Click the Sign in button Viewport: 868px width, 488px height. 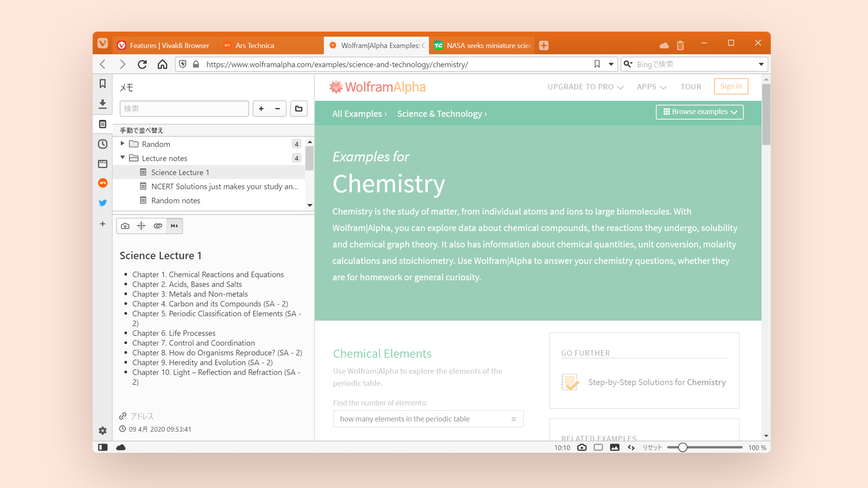click(731, 86)
